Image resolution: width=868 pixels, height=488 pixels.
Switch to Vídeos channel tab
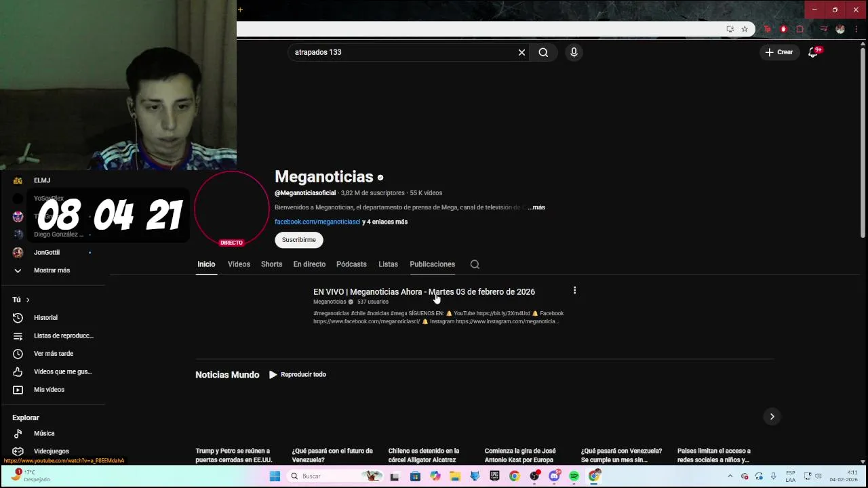click(x=239, y=264)
